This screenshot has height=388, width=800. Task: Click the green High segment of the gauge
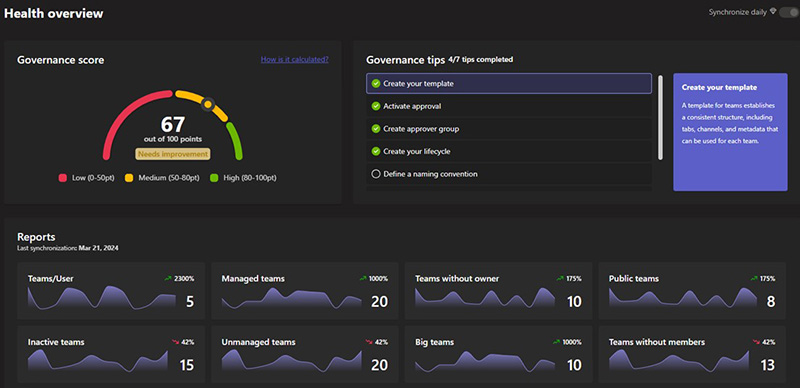point(235,140)
